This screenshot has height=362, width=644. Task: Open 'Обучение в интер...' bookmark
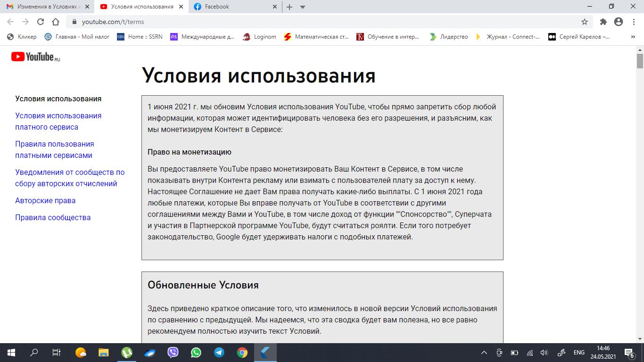[388, 37]
